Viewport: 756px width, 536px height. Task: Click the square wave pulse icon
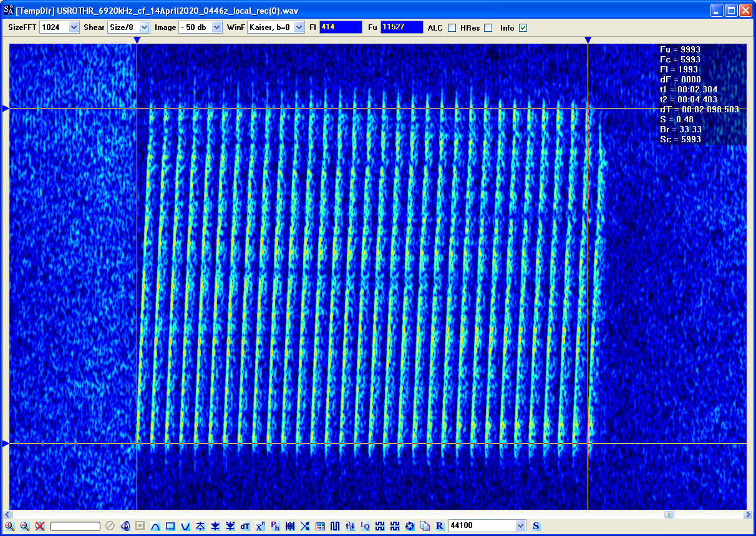[x=335, y=526]
